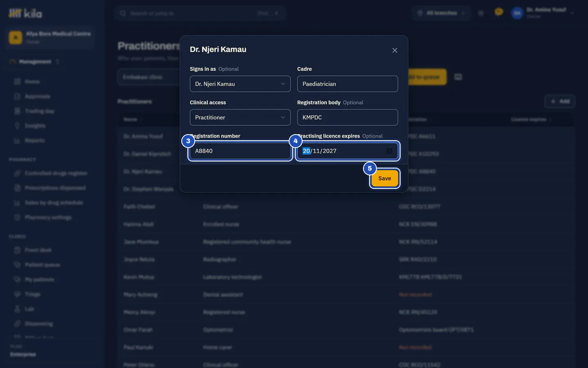
Task: Expand the Clinical access dropdown
Action: [240, 117]
